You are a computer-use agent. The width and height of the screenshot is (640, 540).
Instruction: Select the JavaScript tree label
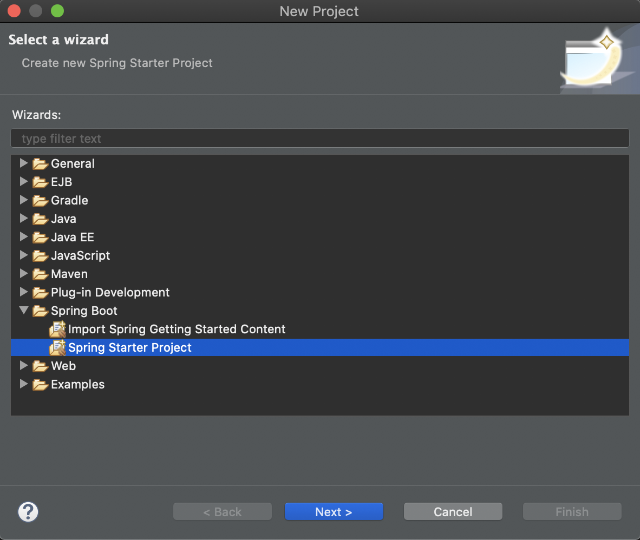pos(80,256)
